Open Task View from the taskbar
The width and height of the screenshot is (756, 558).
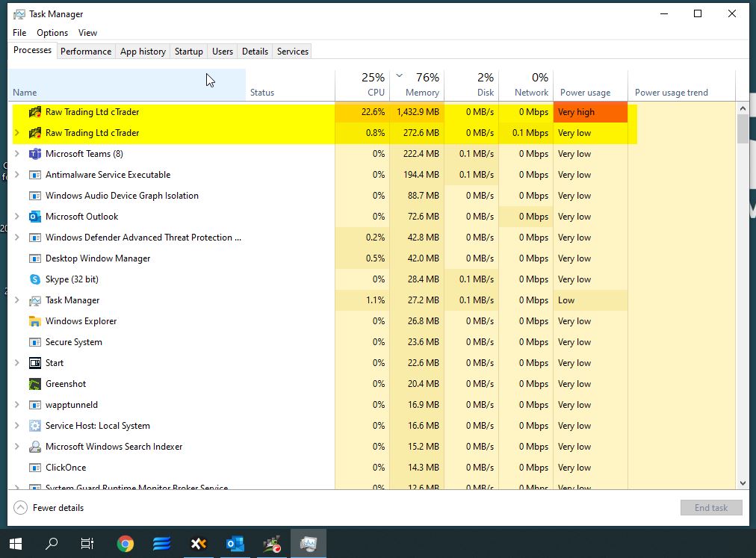click(87, 544)
